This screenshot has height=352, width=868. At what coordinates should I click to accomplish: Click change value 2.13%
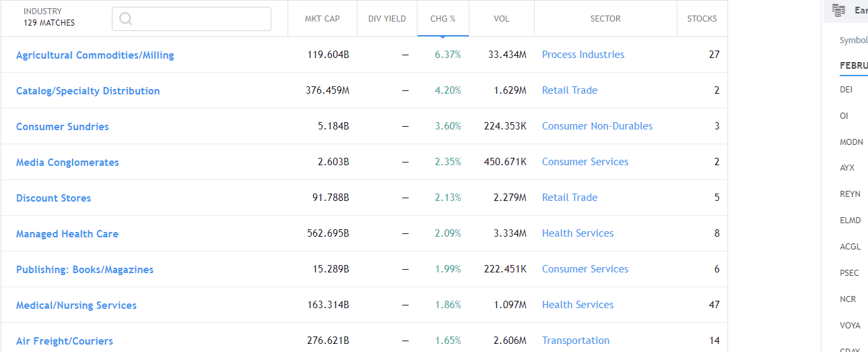448,198
